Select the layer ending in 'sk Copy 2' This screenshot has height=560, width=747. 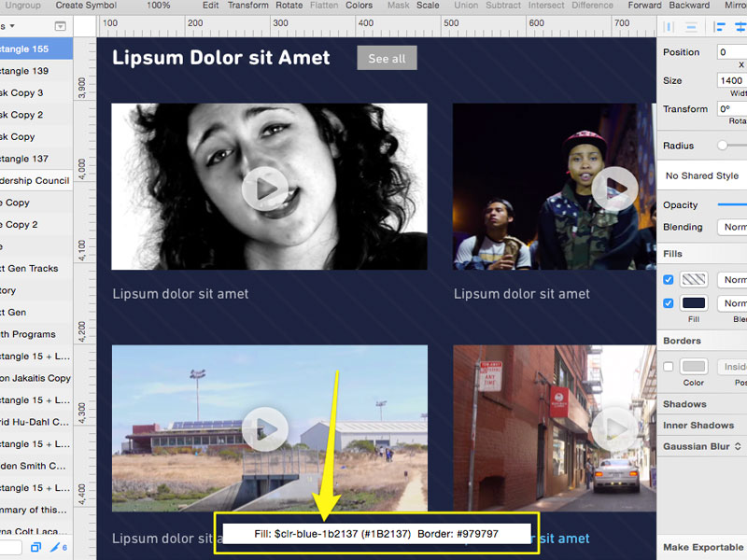click(x=36, y=115)
